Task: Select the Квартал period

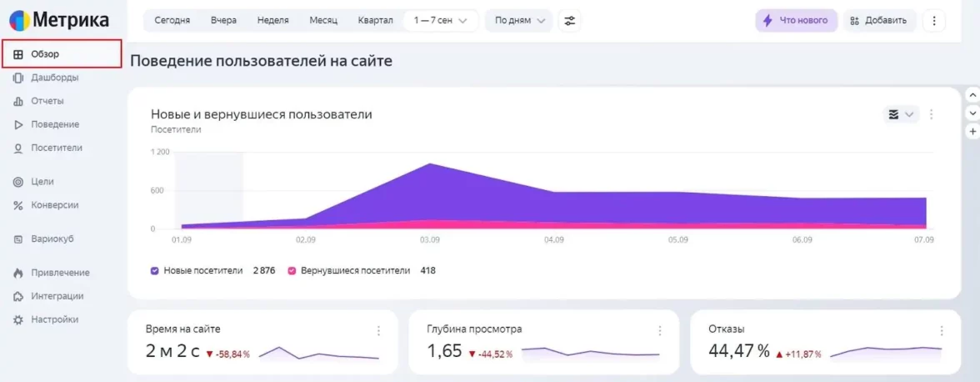Action: [376, 20]
